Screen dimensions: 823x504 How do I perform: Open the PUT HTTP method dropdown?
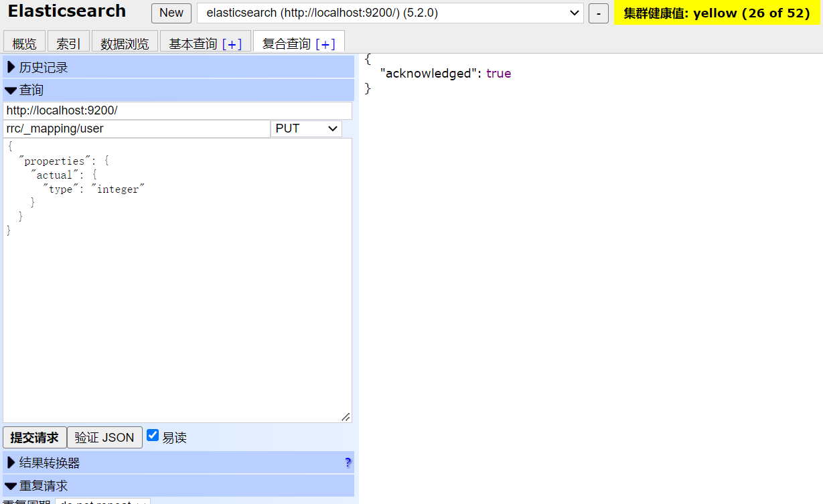click(307, 129)
